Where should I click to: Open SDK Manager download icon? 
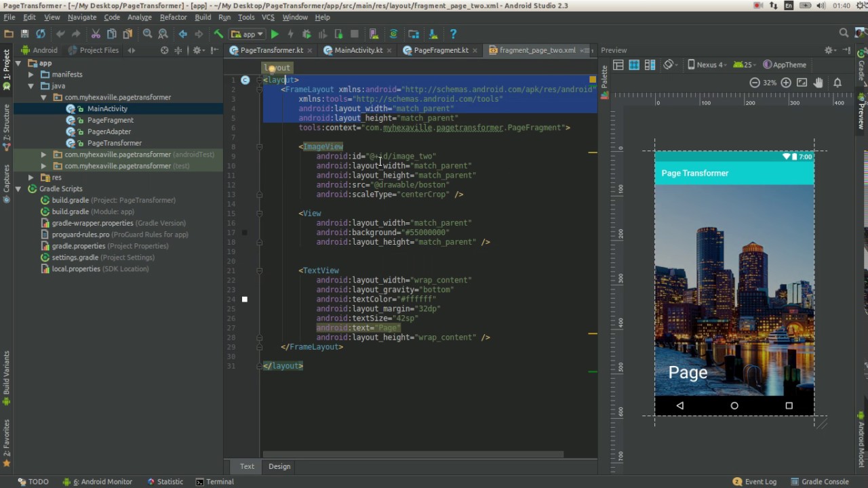[x=433, y=34]
